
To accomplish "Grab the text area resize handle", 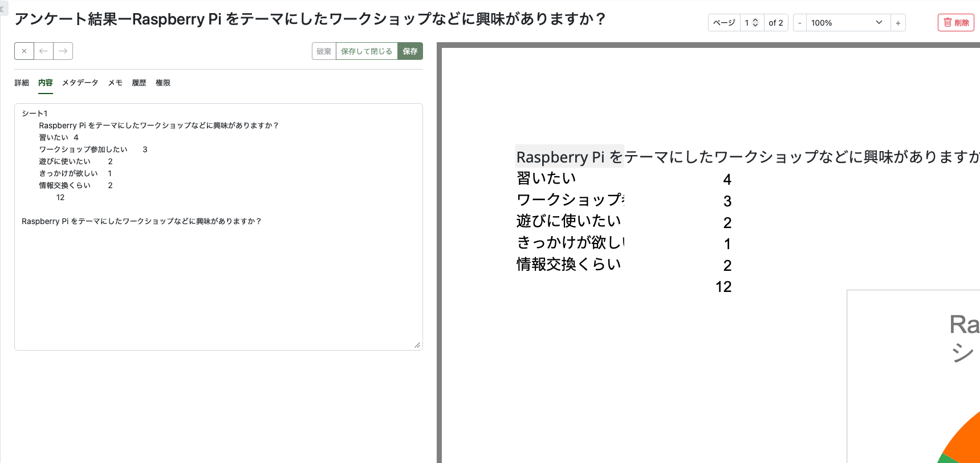I will [418, 346].
